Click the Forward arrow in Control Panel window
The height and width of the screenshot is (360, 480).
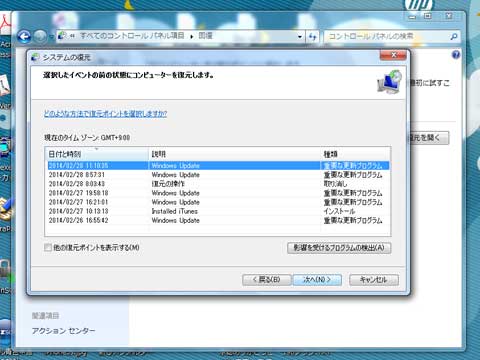[x=40, y=36]
